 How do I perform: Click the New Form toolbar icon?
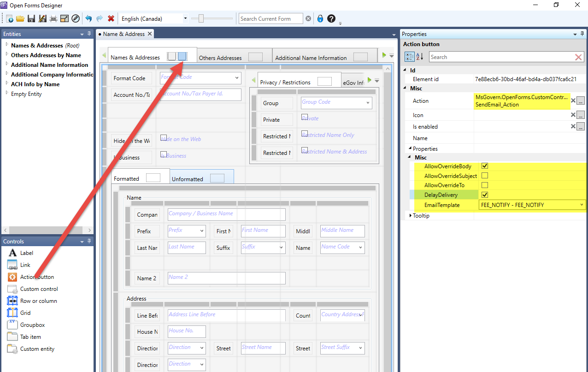pos(10,19)
